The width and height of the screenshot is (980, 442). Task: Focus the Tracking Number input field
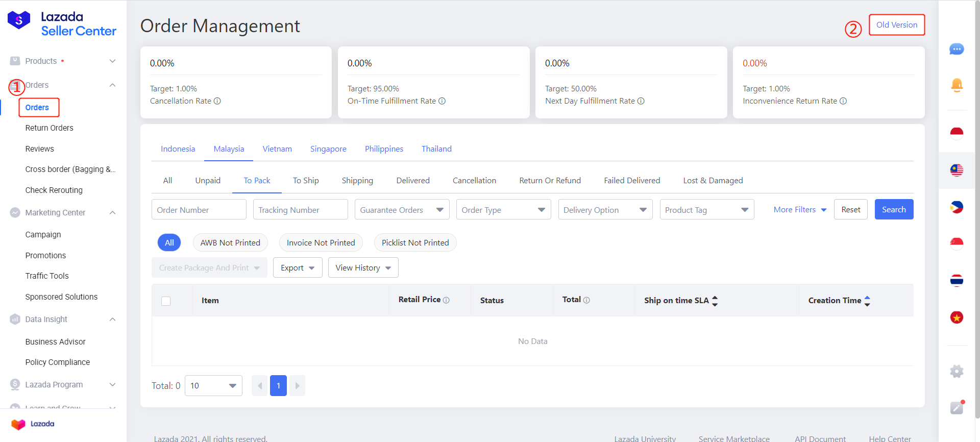pos(301,210)
